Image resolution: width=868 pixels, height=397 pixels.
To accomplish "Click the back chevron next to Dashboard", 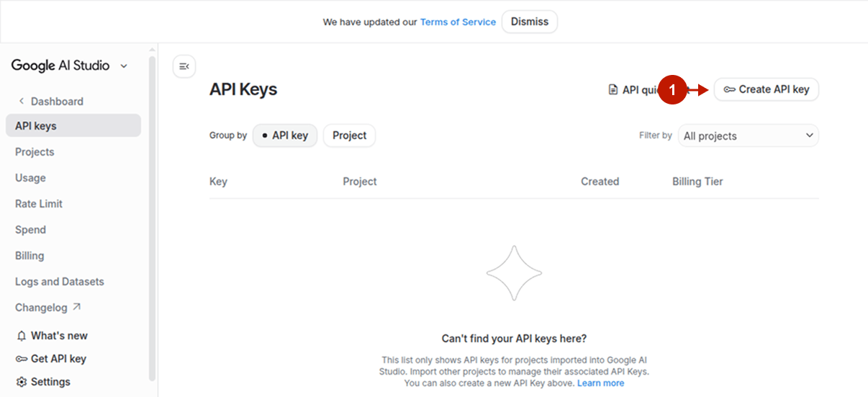I will (22, 101).
